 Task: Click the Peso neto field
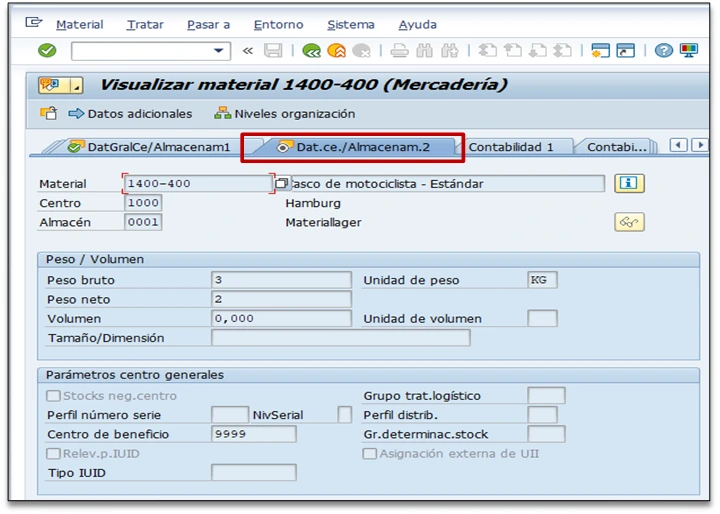pyautogui.click(x=281, y=299)
